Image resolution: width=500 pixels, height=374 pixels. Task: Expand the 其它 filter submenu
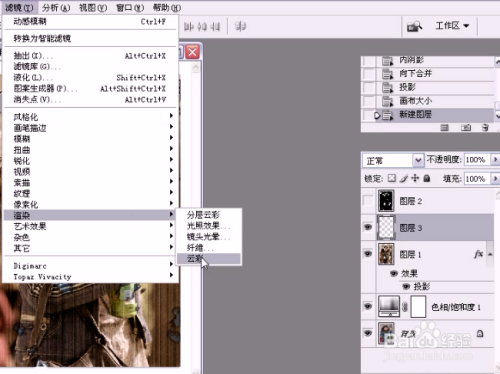(x=90, y=248)
